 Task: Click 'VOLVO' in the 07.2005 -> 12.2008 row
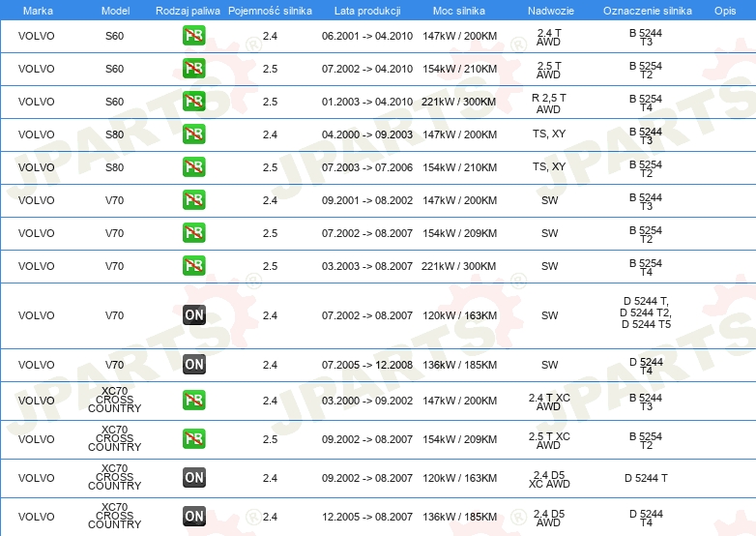(x=36, y=364)
